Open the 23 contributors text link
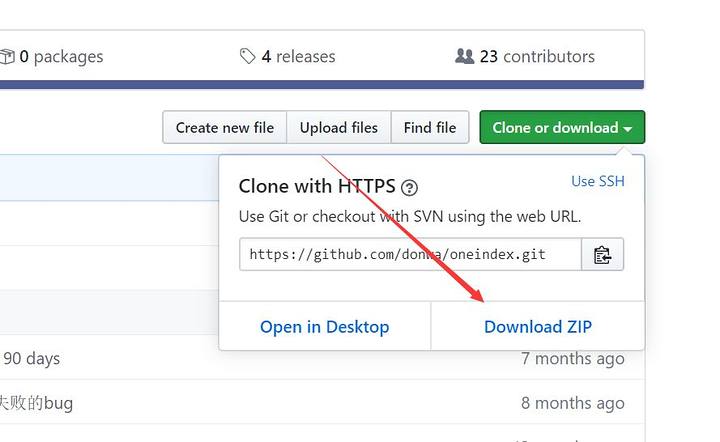Viewport: 720px width, 442px height. [x=537, y=57]
